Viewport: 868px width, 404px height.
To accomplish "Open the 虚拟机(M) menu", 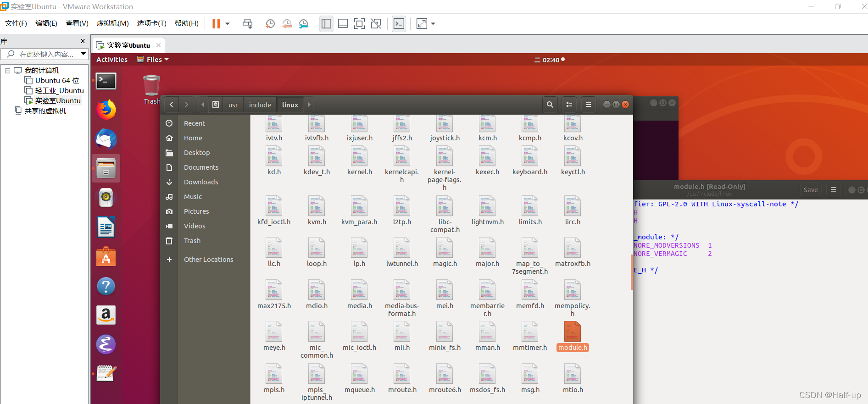I will click(113, 23).
